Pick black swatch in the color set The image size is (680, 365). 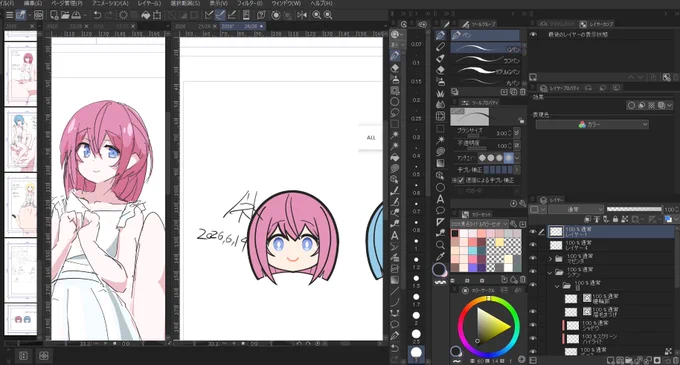coord(455,234)
